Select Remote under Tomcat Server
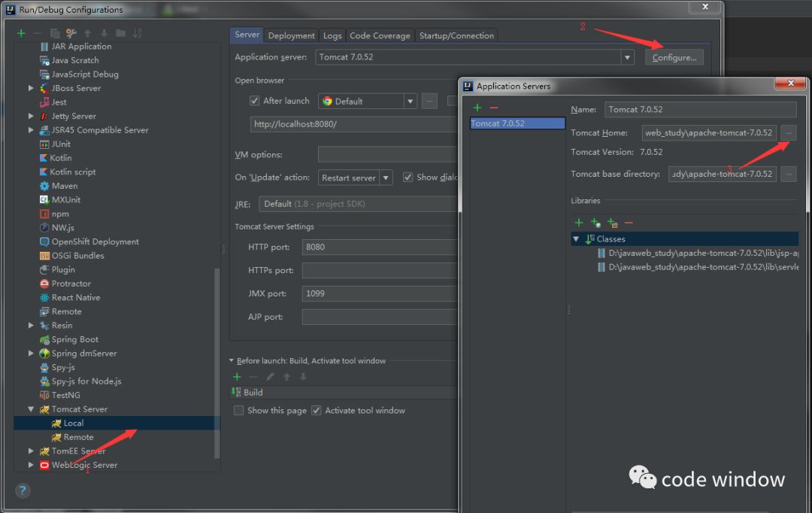Viewport: 812px width, 513px height. pos(78,437)
